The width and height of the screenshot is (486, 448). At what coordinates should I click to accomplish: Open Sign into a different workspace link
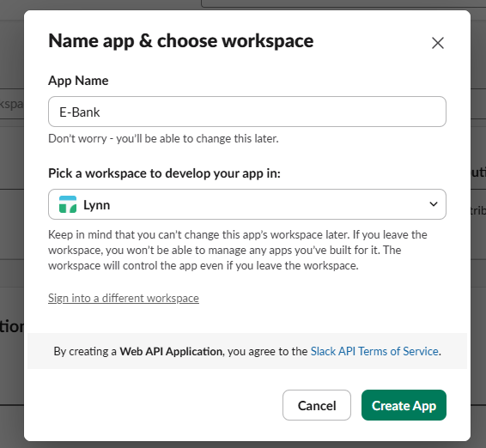click(124, 298)
